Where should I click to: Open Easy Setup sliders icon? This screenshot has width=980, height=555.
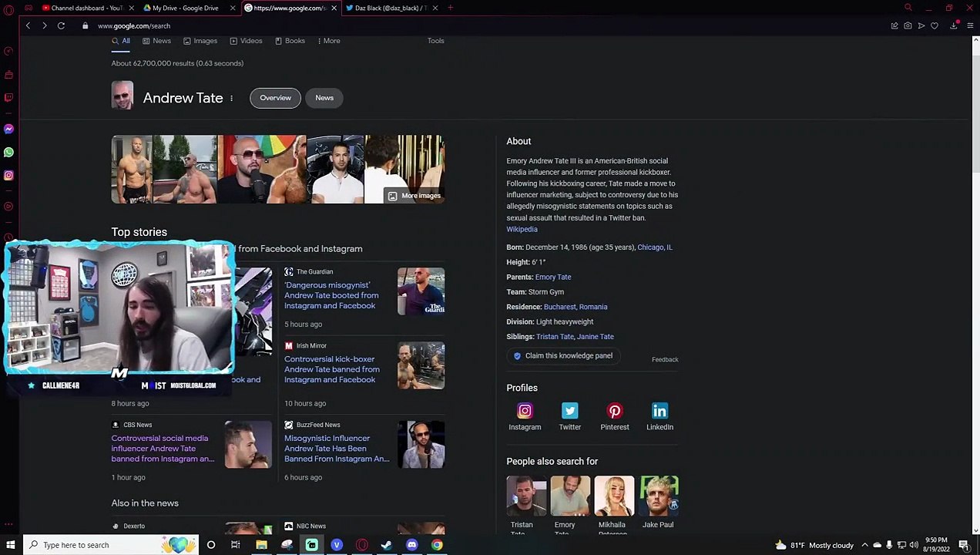click(968, 25)
